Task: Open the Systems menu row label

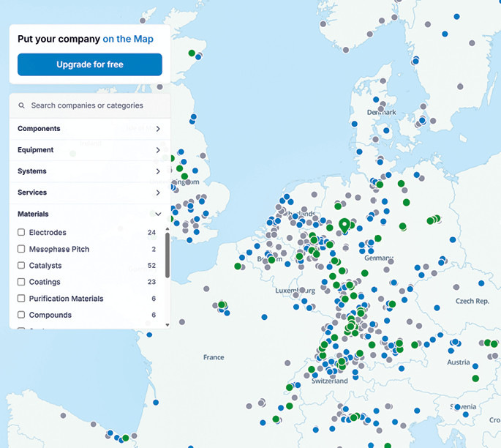Action: 32,171
